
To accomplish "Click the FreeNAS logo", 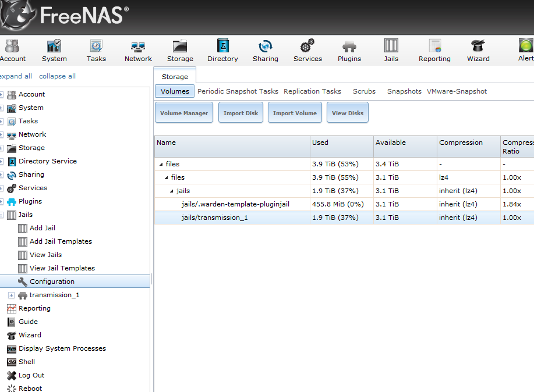I will pyautogui.click(x=65, y=15).
